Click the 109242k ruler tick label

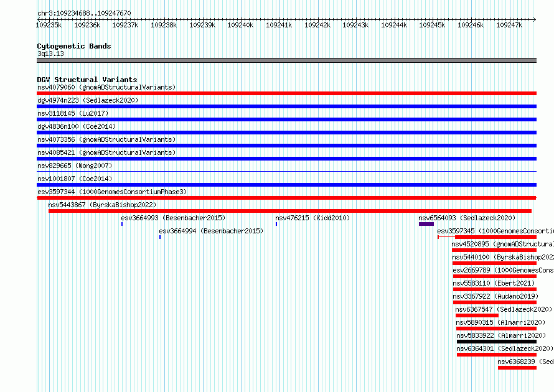317,25
